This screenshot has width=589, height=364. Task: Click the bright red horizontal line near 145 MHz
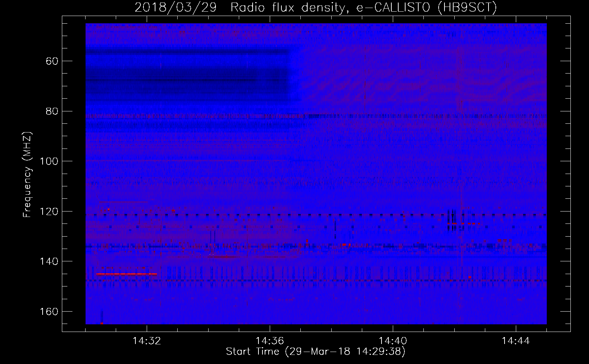(127, 274)
